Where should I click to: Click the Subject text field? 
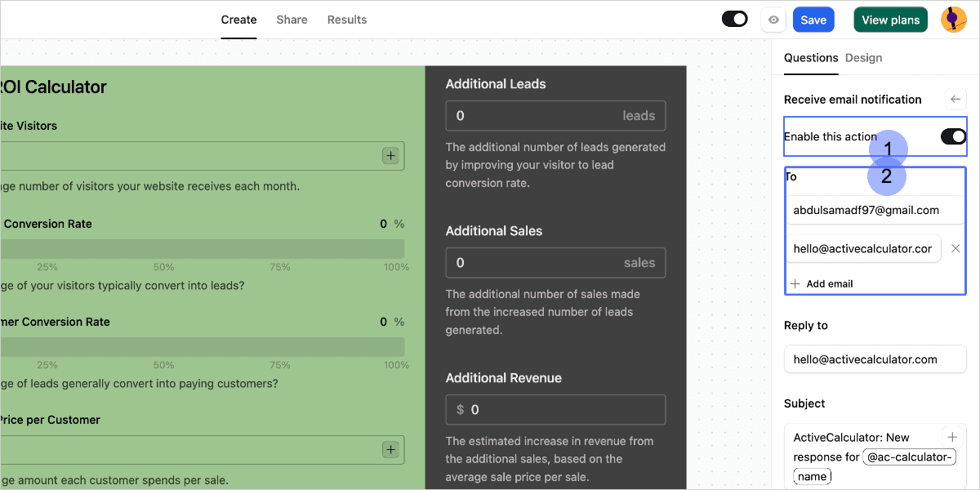(x=875, y=457)
